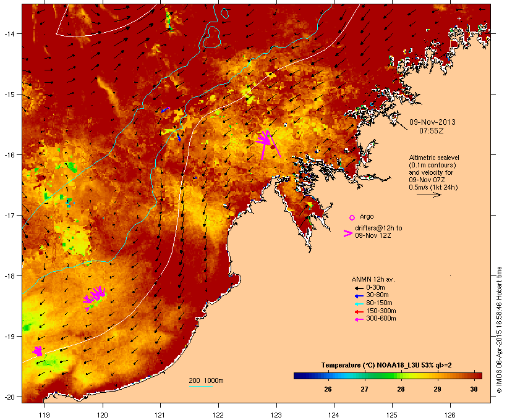Click the temperature color bar
The height and width of the screenshot is (420, 507).
(x=388, y=376)
